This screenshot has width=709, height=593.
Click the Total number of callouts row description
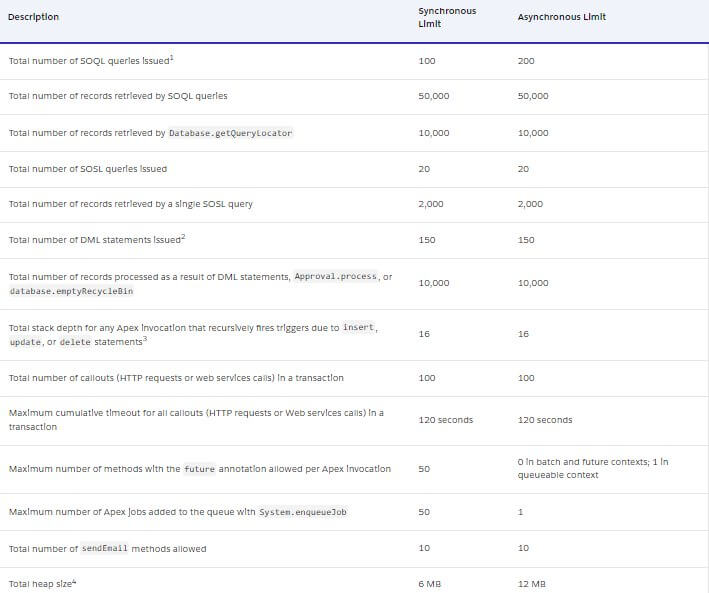click(175, 378)
